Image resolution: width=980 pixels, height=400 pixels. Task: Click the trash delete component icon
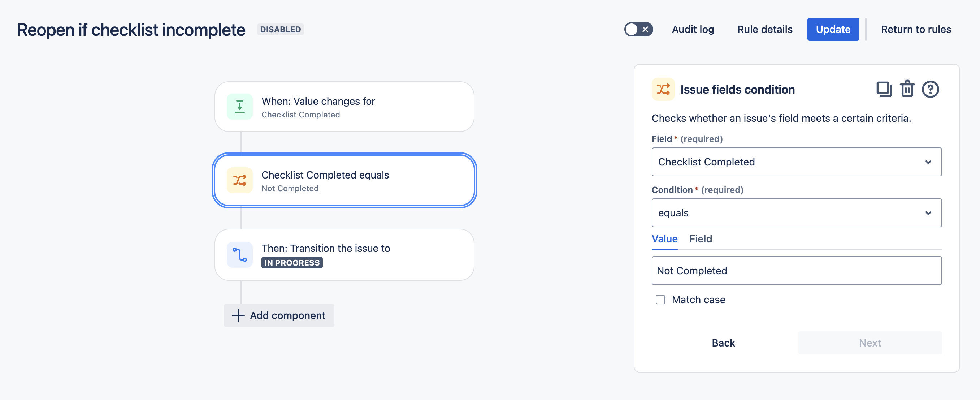[x=907, y=90]
